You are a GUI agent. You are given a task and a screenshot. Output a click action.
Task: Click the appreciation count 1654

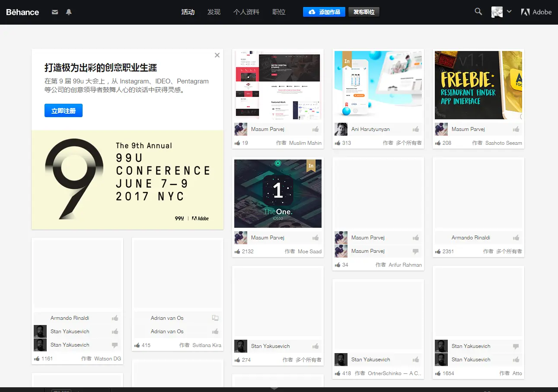(448, 373)
